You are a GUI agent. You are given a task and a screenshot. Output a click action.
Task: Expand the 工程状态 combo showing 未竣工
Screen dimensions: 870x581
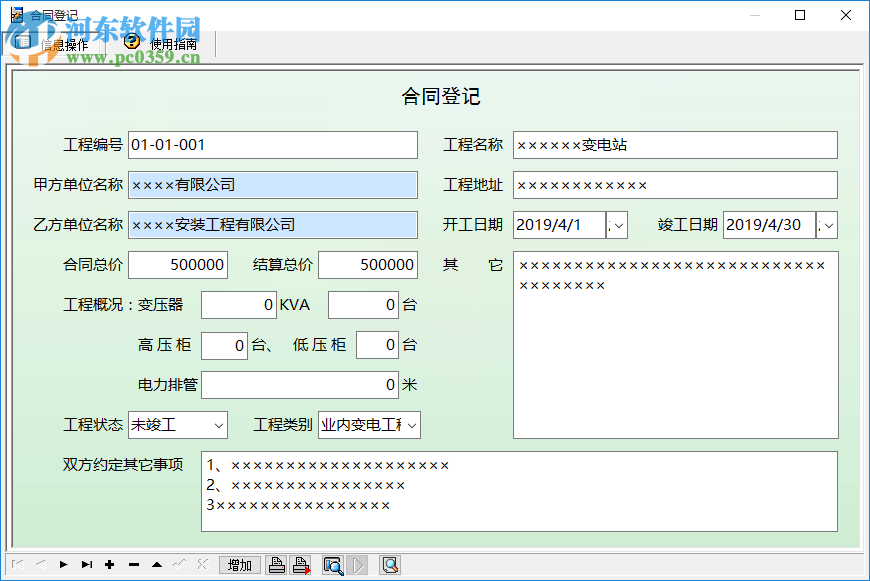point(218,425)
